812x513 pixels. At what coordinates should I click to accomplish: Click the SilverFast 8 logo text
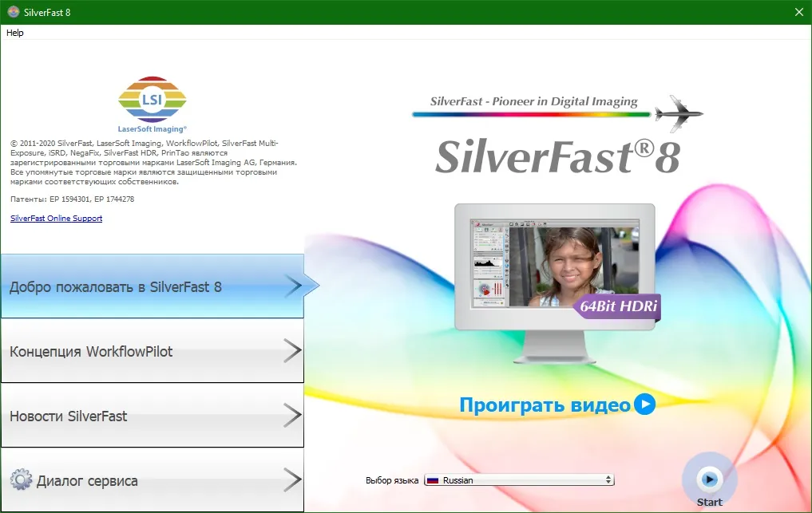(x=557, y=157)
